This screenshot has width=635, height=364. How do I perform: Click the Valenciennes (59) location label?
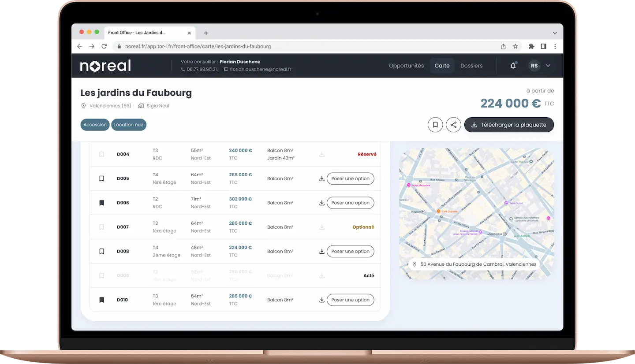pos(106,106)
